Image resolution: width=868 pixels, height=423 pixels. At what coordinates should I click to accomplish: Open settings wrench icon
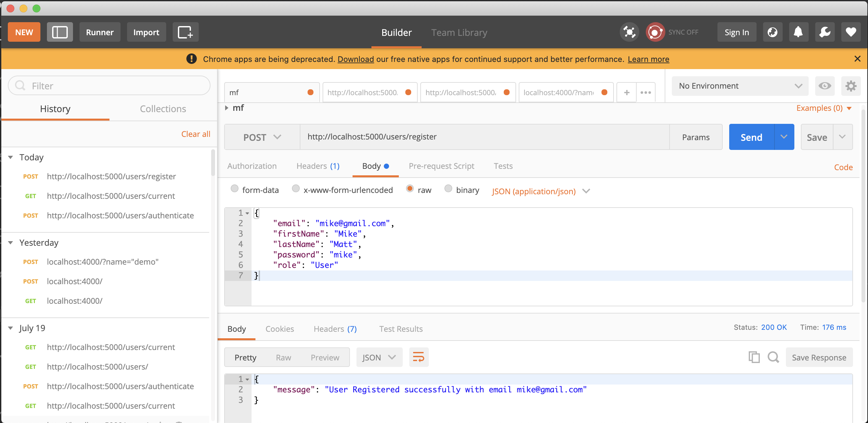tap(825, 32)
